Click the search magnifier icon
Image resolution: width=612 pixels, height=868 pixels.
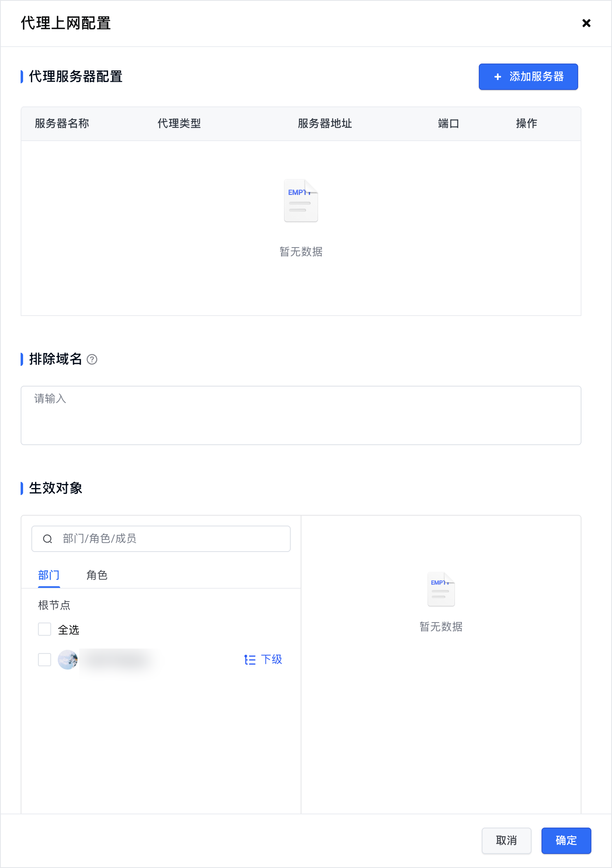47,539
